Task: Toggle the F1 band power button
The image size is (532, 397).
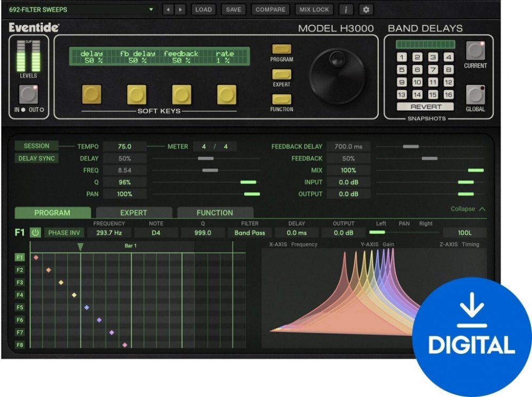Action: pos(35,233)
